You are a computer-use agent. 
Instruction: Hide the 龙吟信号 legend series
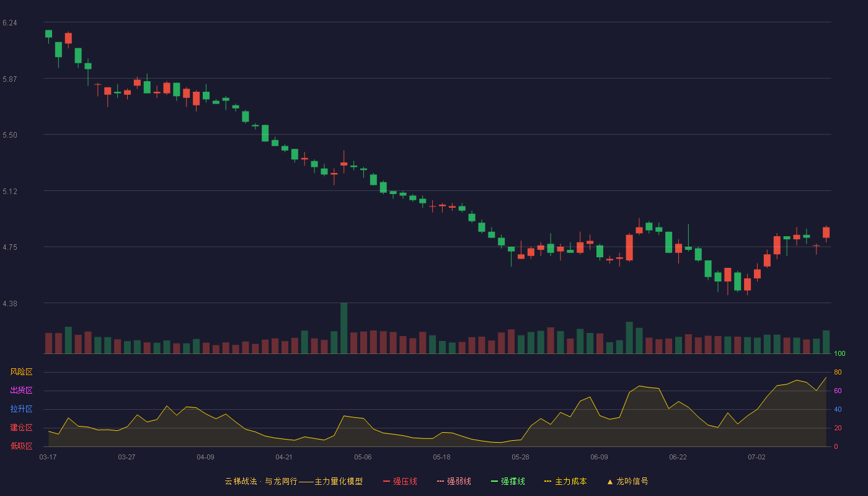(x=632, y=481)
